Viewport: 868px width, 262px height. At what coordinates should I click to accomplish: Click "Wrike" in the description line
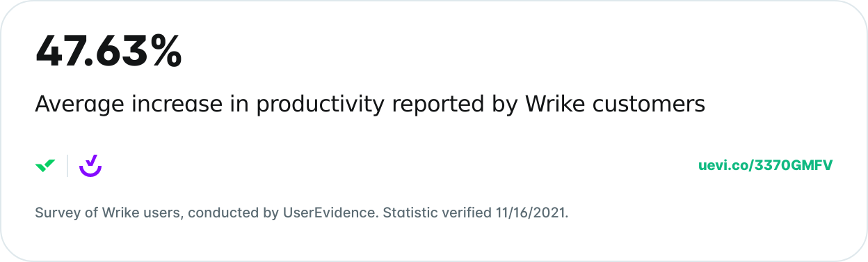[x=554, y=105]
